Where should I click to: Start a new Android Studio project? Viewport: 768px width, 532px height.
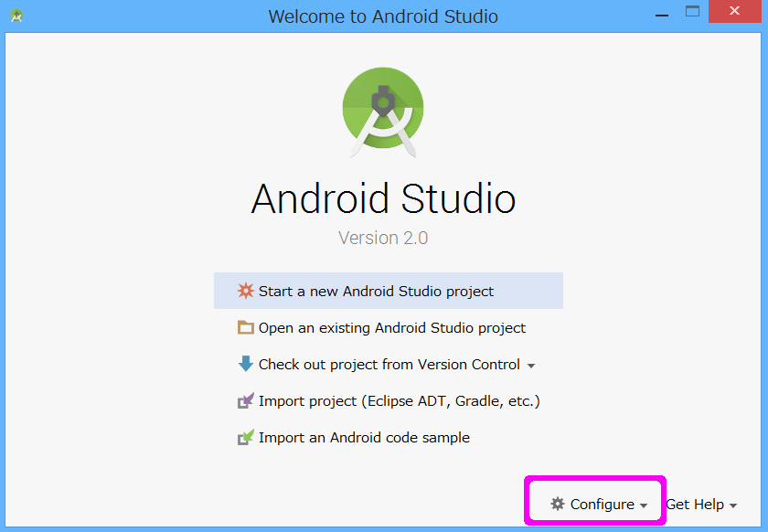pos(389,291)
